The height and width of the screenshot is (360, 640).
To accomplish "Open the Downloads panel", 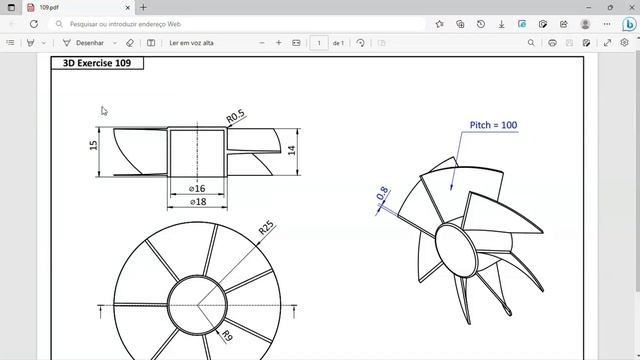I will 501,24.
